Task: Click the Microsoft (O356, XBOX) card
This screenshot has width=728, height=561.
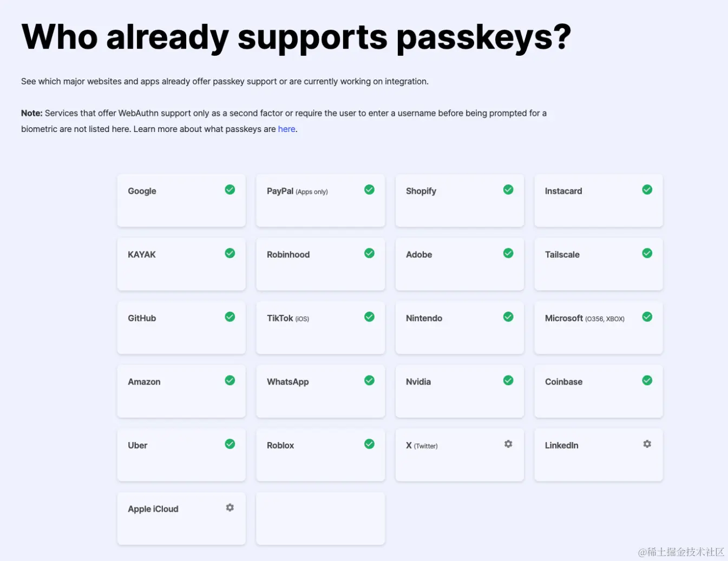Action: (x=598, y=328)
